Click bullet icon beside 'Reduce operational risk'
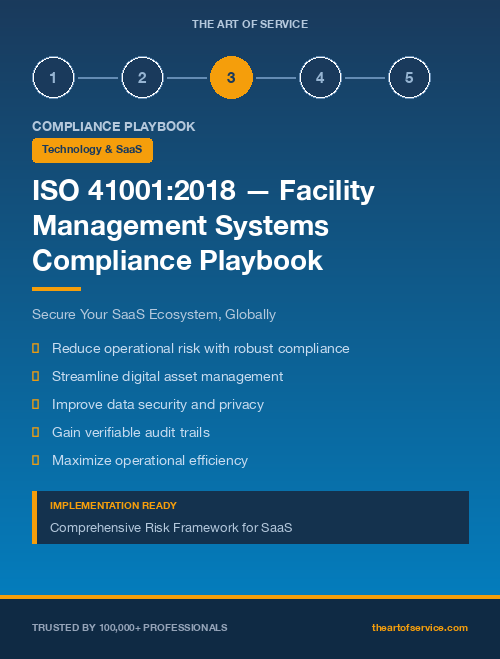The height and width of the screenshot is (659, 500). click(36, 348)
